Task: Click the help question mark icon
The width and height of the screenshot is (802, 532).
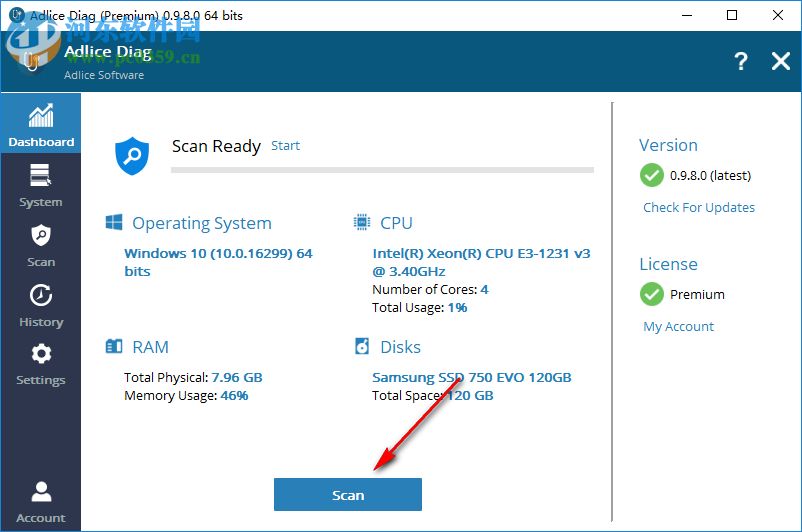Action: coord(741,61)
